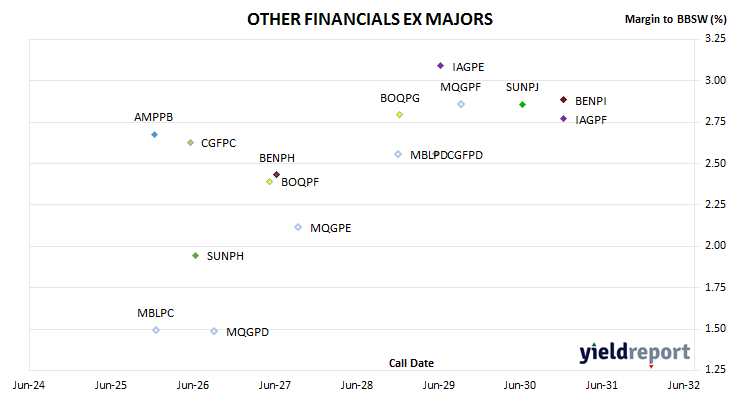
Task: Click the SUNPJ green diamond marker
Action: click(522, 105)
